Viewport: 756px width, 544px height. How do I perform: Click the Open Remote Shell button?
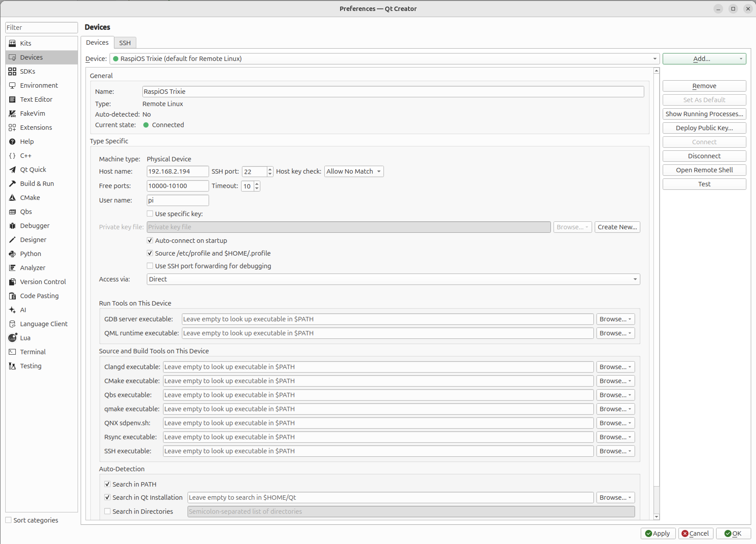pos(704,170)
